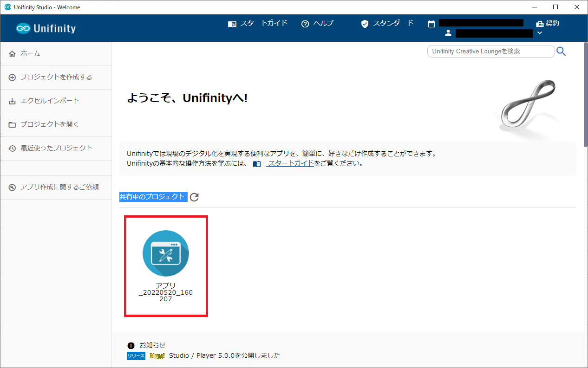588x368 pixels.
Task: Select プロジェクトを作成する in sidebar
Action: coord(56,77)
